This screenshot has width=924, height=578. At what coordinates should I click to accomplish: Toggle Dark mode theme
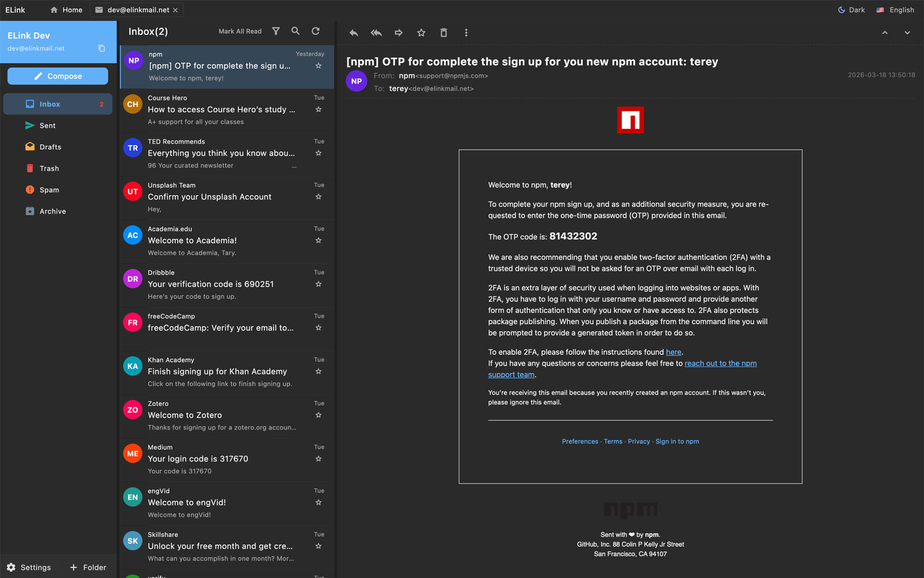[x=851, y=10]
